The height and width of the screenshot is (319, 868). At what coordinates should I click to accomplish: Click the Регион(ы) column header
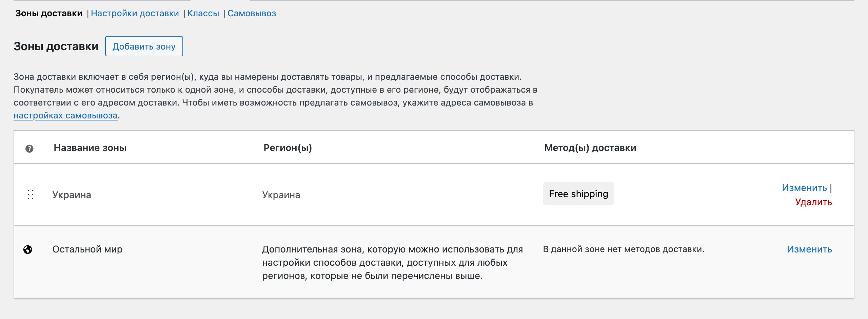288,148
